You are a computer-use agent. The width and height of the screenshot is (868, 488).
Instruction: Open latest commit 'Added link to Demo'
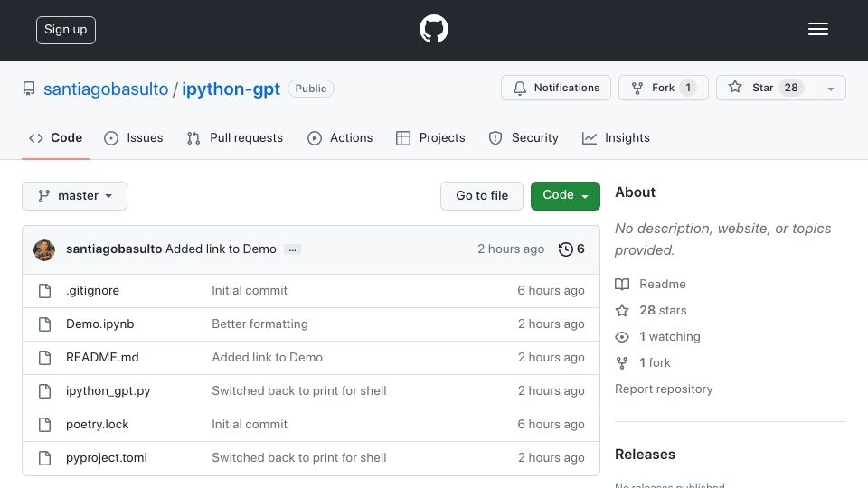pos(221,249)
